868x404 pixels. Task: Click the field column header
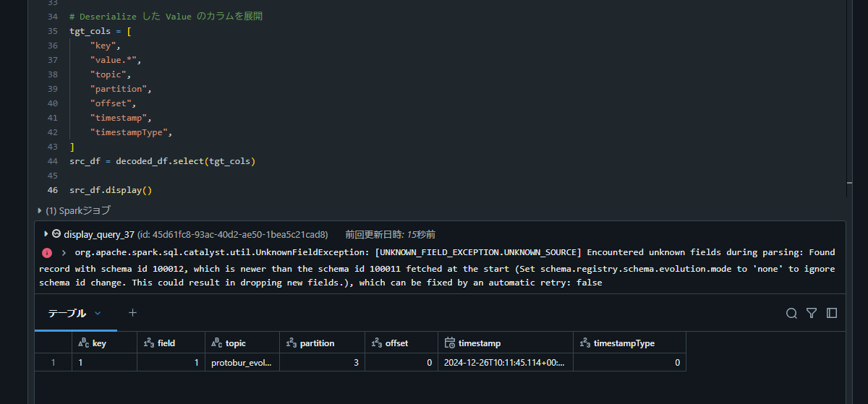[x=169, y=343]
